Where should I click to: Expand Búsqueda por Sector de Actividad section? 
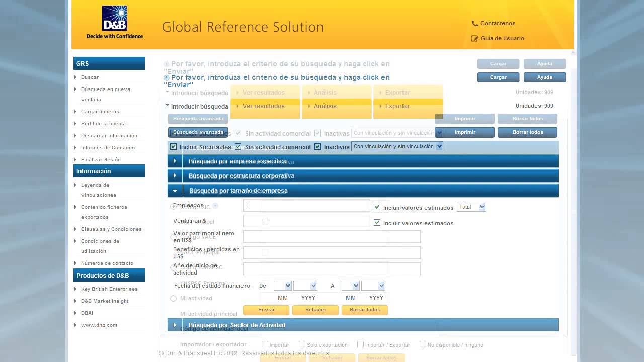pos(175,325)
